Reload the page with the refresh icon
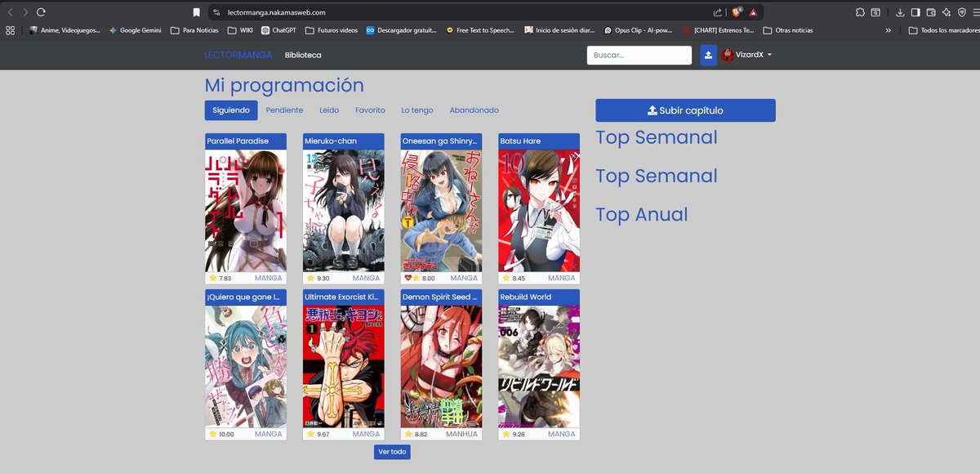Image resolution: width=980 pixels, height=474 pixels. tap(41, 12)
